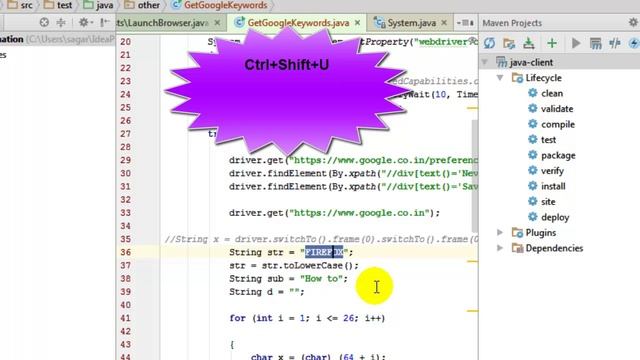640x360 pixels.
Task: Click commented String x line 35
Action: 321,239
